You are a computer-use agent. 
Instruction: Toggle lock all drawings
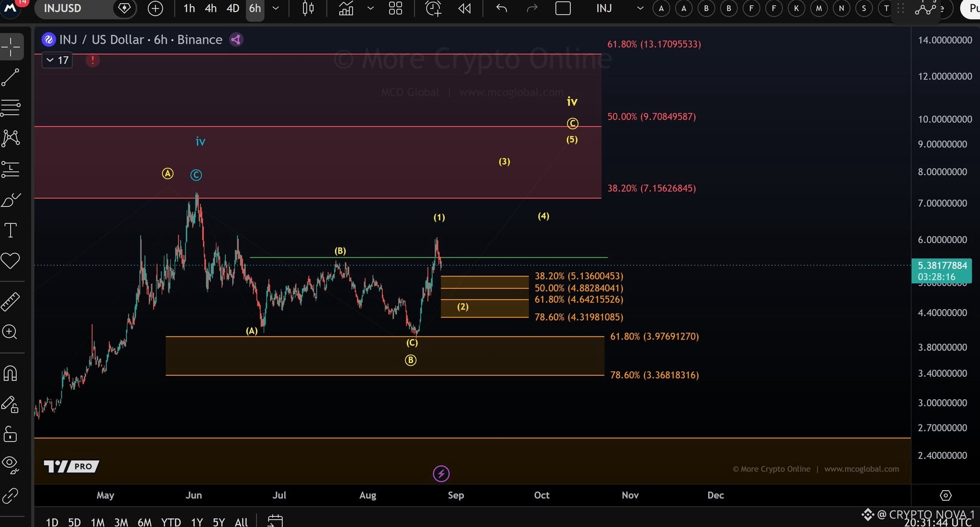[11, 435]
